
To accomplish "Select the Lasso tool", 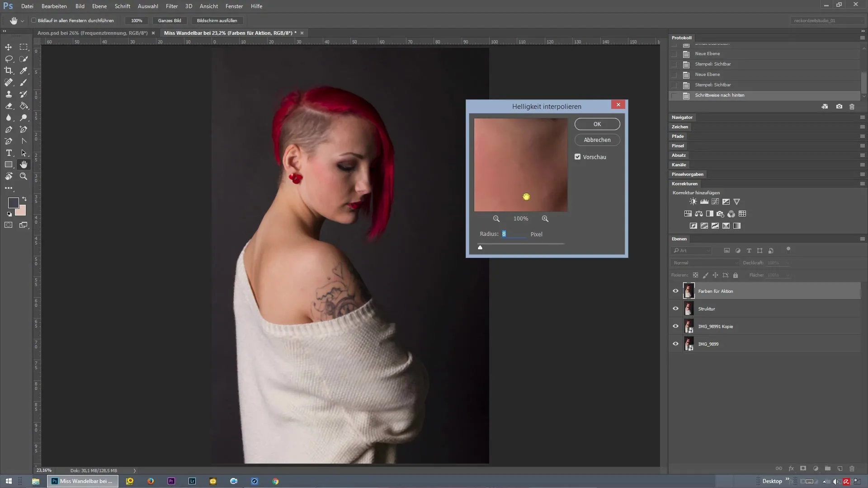I will tap(9, 59).
